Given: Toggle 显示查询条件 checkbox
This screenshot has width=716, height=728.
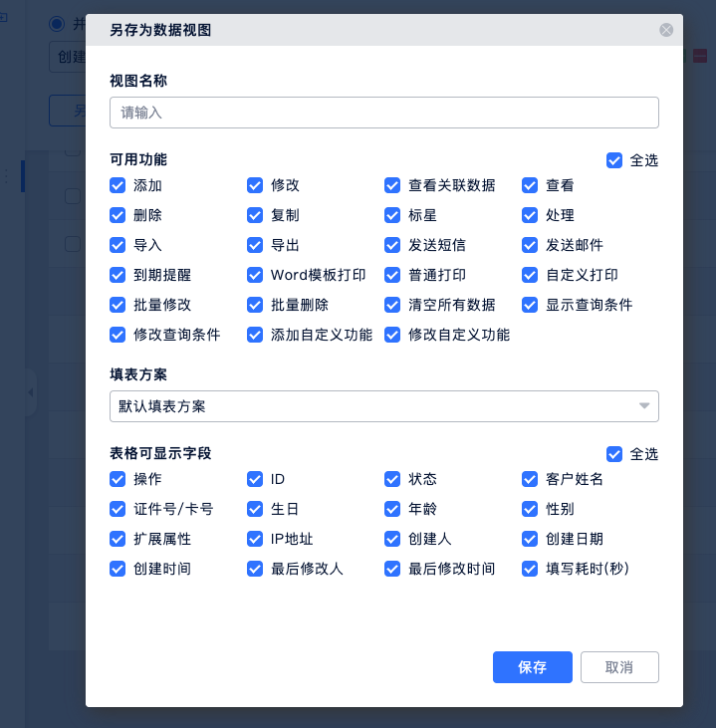Looking at the screenshot, I should pos(530,305).
